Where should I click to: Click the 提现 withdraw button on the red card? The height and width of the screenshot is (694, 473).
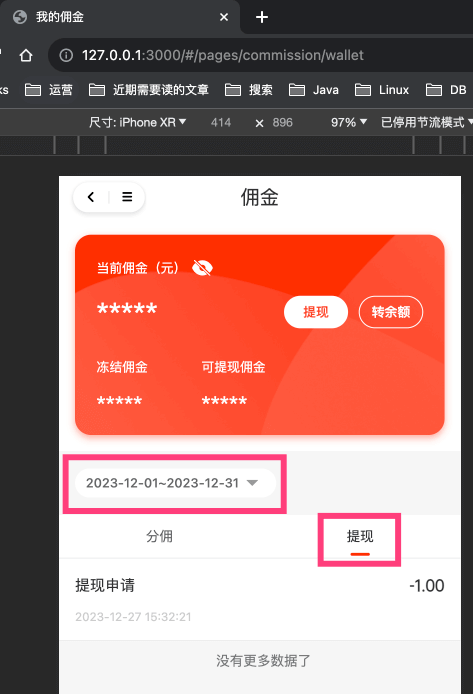click(315, 312)
